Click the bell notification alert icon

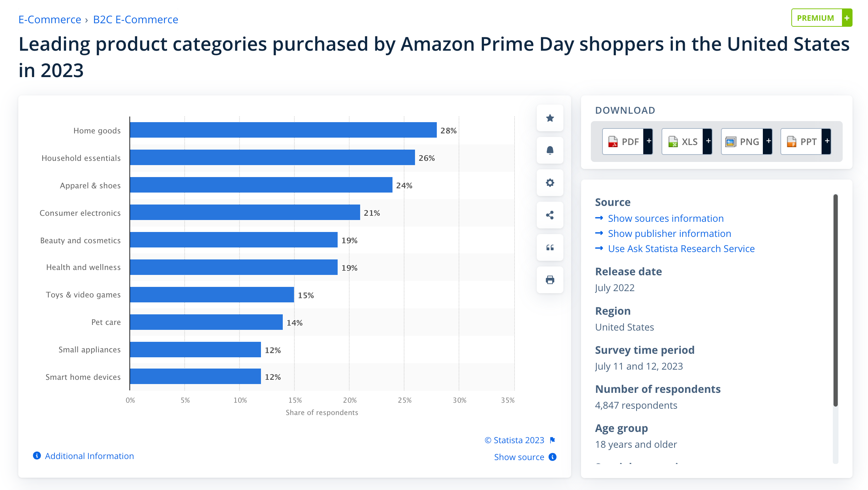550,150
